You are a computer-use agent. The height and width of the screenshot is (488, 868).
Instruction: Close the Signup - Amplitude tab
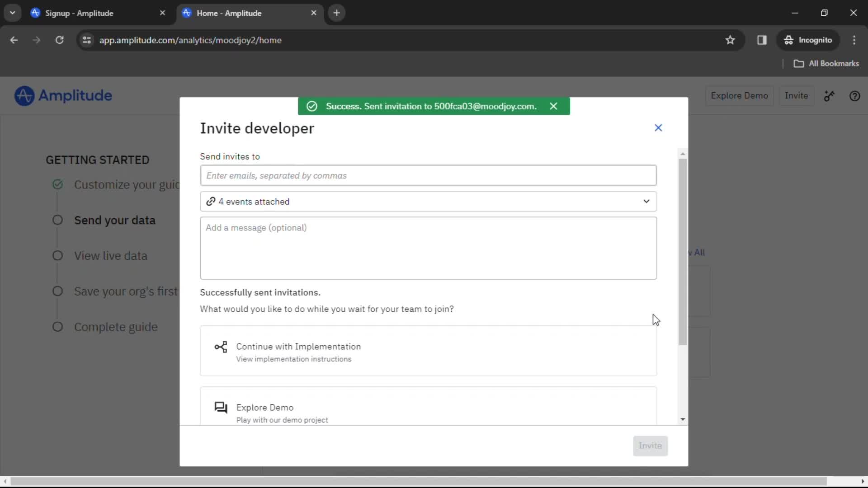pyautogui.click(x=162, y=13)
